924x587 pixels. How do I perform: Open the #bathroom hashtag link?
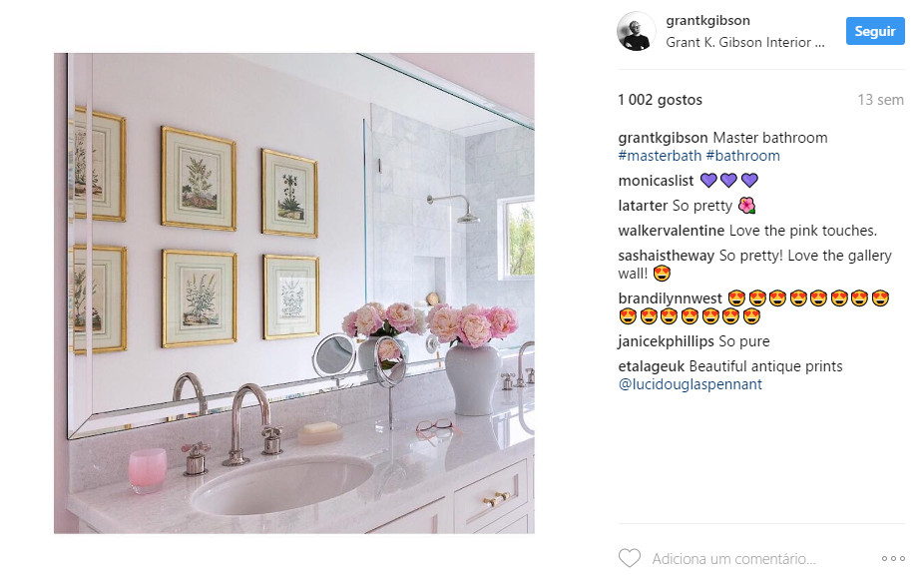pyautogui.click(x=742, y=156)
